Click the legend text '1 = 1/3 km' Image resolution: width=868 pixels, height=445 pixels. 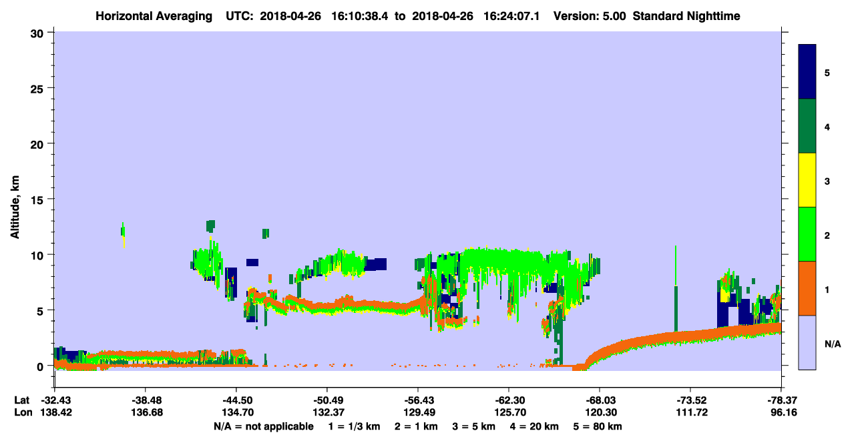point(353,426)
